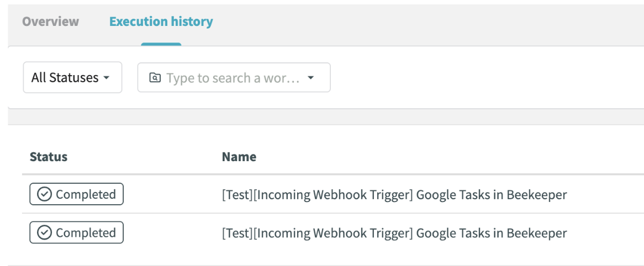Focus the 'Type to search a workflow' field
The image size is (644, 266).
coord(232,78)
